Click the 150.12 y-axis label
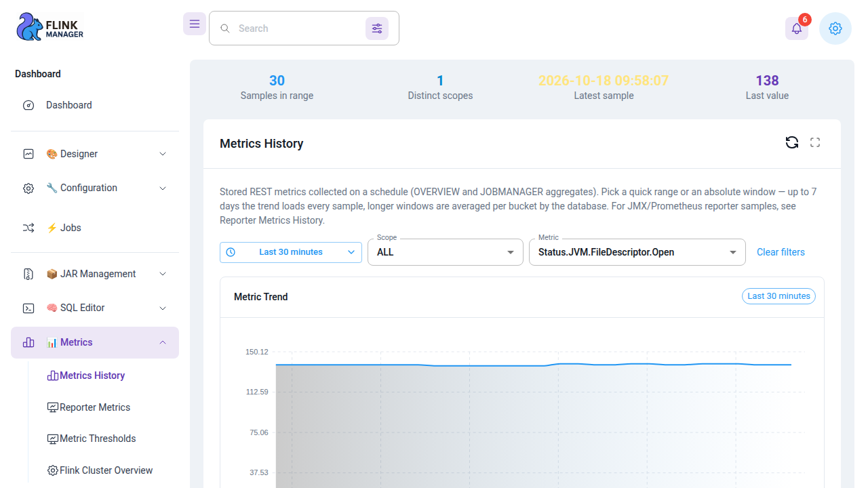Image resolution: width=868 pixels, height=488 pixels. pyautogui.click(x=257, y=352)
